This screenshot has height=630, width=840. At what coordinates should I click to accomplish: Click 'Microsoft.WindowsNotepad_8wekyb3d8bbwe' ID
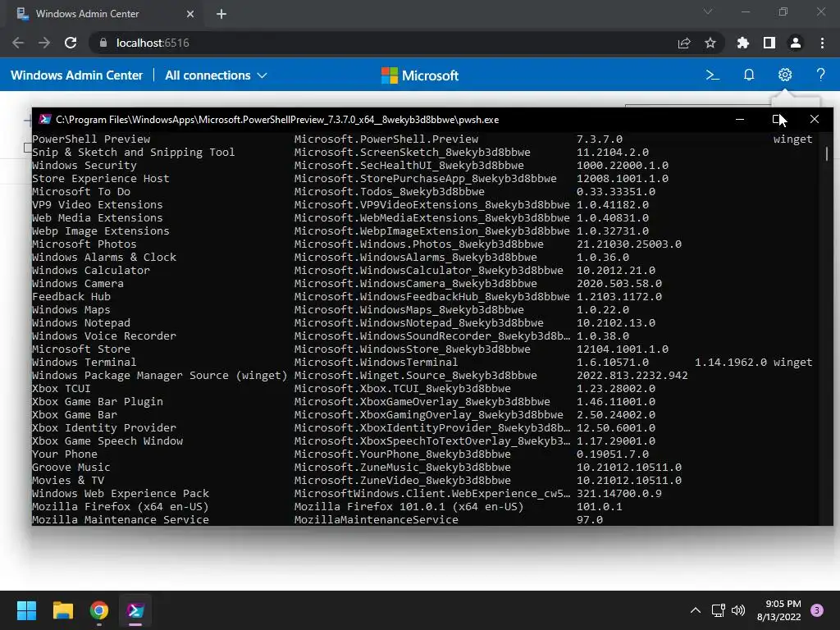point(419,323)
